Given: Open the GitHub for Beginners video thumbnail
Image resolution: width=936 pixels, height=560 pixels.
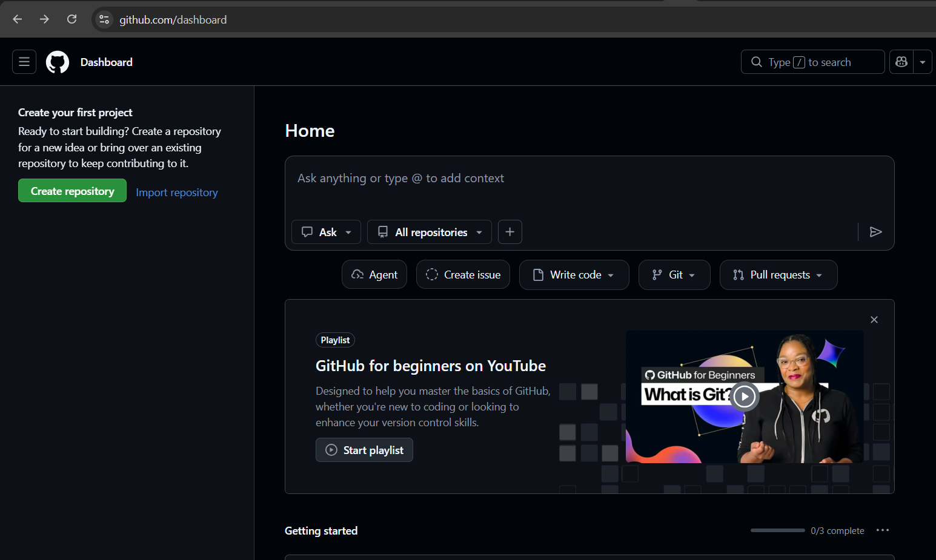Looking at the screenshot, I should 745,397.
